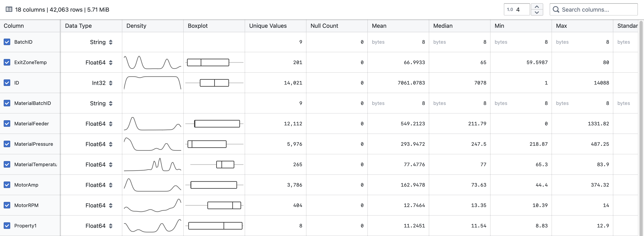Select the boxplot for MotorAmp

214,185
